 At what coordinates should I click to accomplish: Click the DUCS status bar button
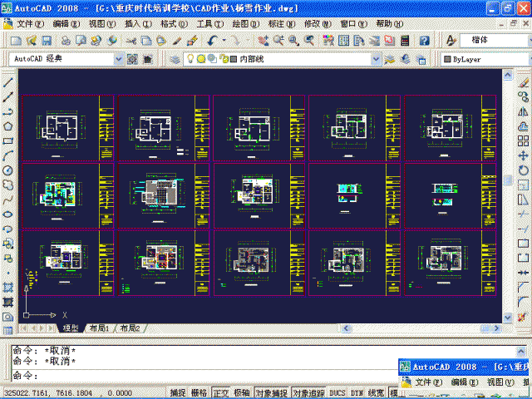337,392
